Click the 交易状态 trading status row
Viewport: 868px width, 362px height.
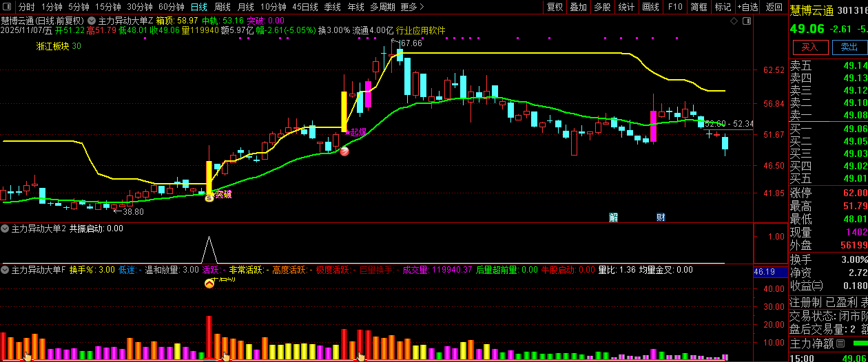[828, 316]
